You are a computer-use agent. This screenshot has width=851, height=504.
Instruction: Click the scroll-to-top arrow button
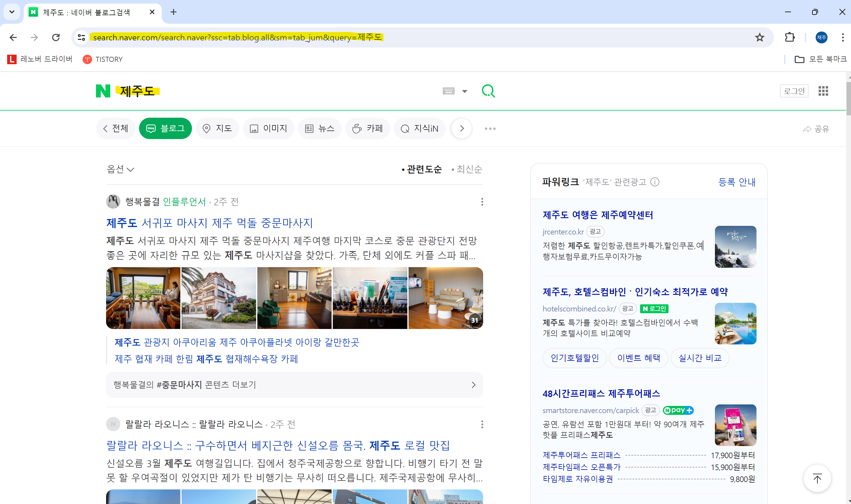click(x=817, y=478)
